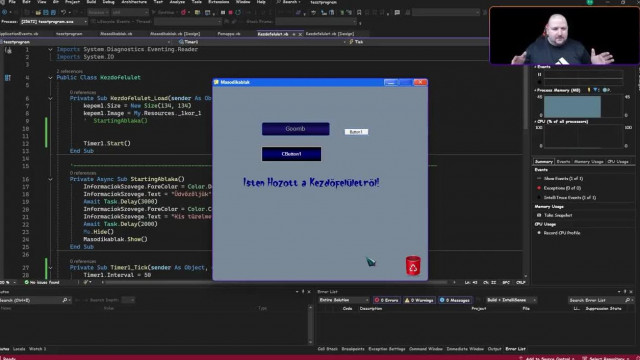The image size is (640, 360).
Task: Click the Save All toolbar icon
Action: coord(53,13)
